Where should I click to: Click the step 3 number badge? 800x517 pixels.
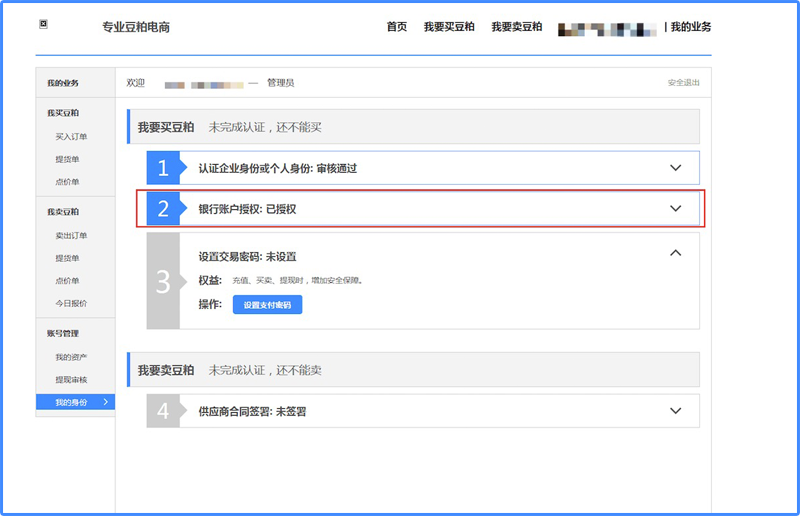tap(163, 281)
